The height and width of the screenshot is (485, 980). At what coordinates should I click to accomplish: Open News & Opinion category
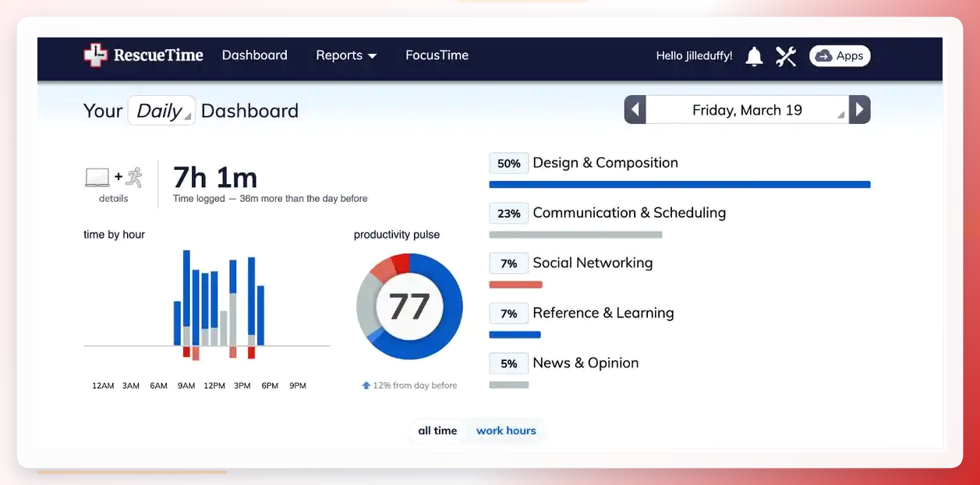(586, 363)
